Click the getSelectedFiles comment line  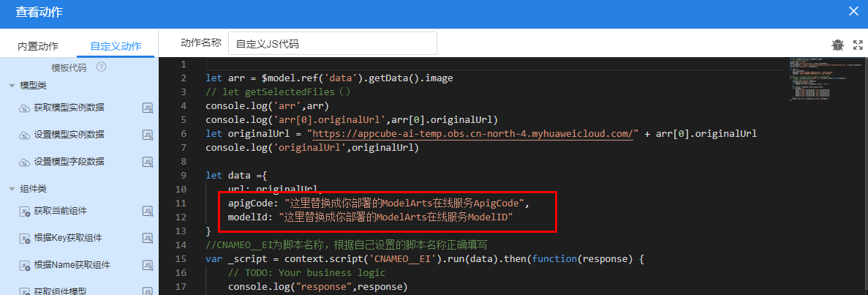click(x=279, y=92)
